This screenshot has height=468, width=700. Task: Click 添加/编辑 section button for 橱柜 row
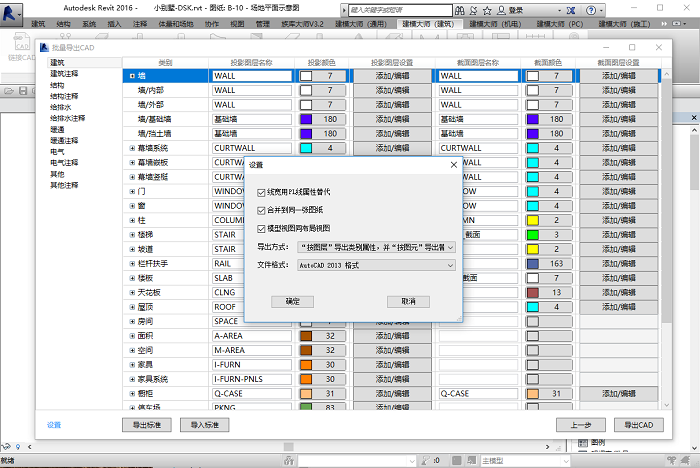point(619,393)
